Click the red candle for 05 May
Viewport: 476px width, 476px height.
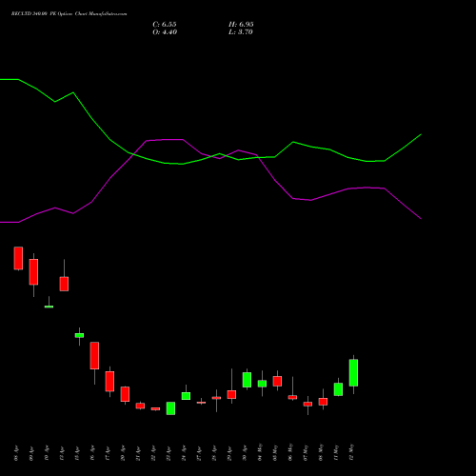(x=277, y=381)
